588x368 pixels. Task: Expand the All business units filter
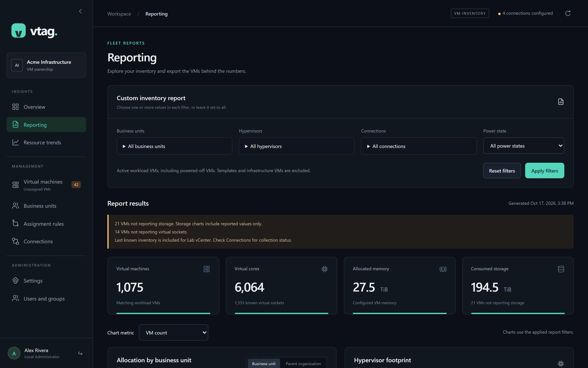(x=174, y=146)
